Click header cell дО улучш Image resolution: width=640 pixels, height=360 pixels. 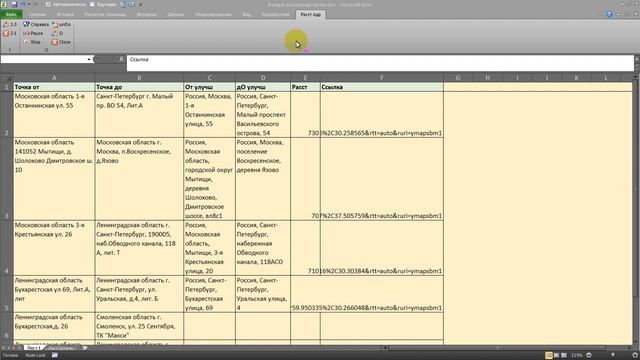[263, 87]
